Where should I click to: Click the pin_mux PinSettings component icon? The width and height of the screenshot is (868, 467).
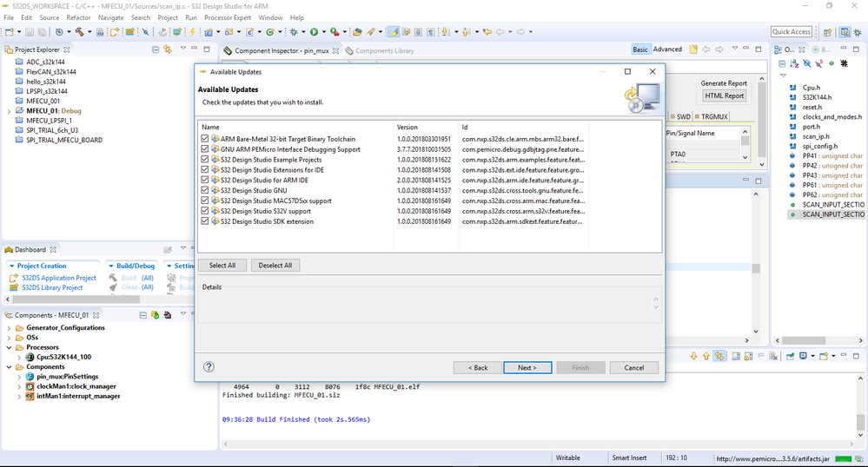click(30, 376)
